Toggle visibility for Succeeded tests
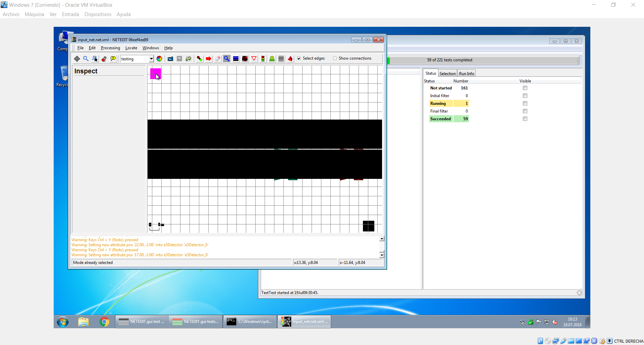The image size is (644, 345). coord(525,119)
